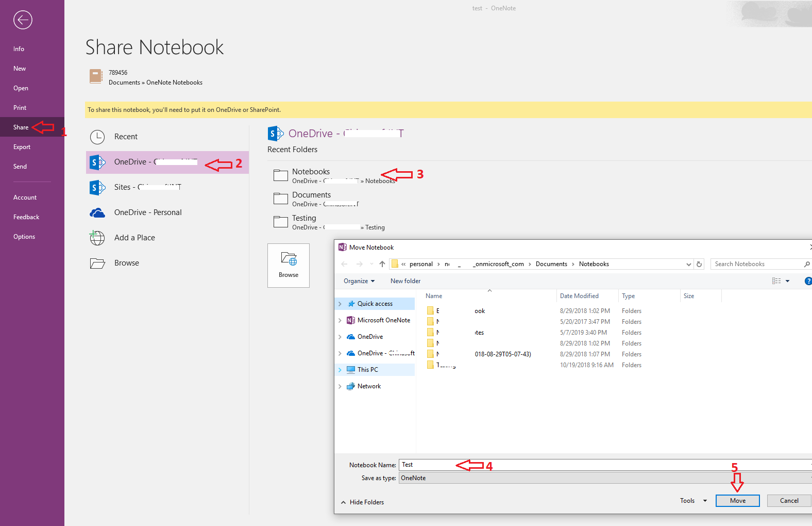The image size is (812, 526).
Task: Click the Documents breadcrumb segment
Action: (x=551, y=264)
